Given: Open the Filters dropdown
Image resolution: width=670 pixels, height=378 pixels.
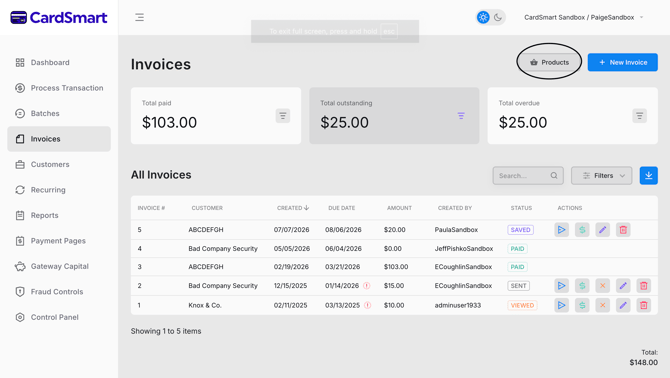Looking at the screenshot, I should pyautogui.click(x=602, y=176).
